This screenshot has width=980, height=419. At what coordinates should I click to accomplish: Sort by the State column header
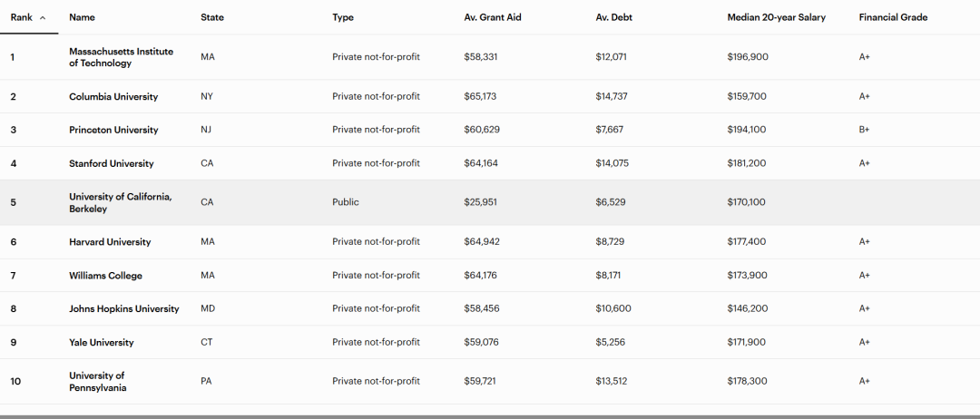(212, 17)
